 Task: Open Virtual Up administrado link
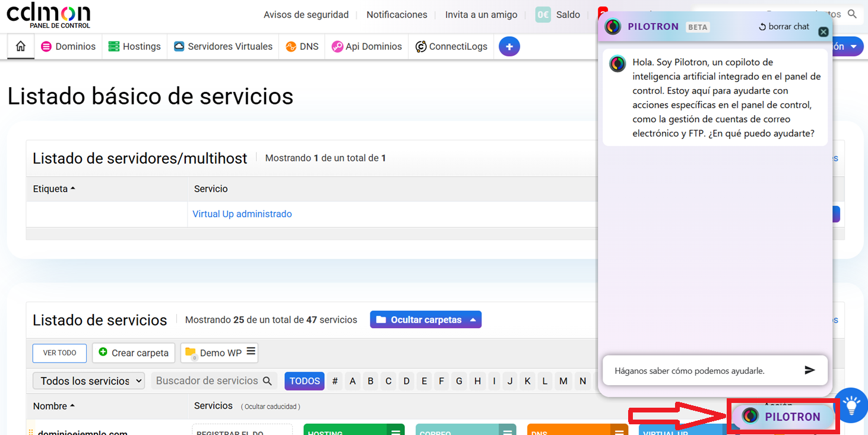pos(242,214)
